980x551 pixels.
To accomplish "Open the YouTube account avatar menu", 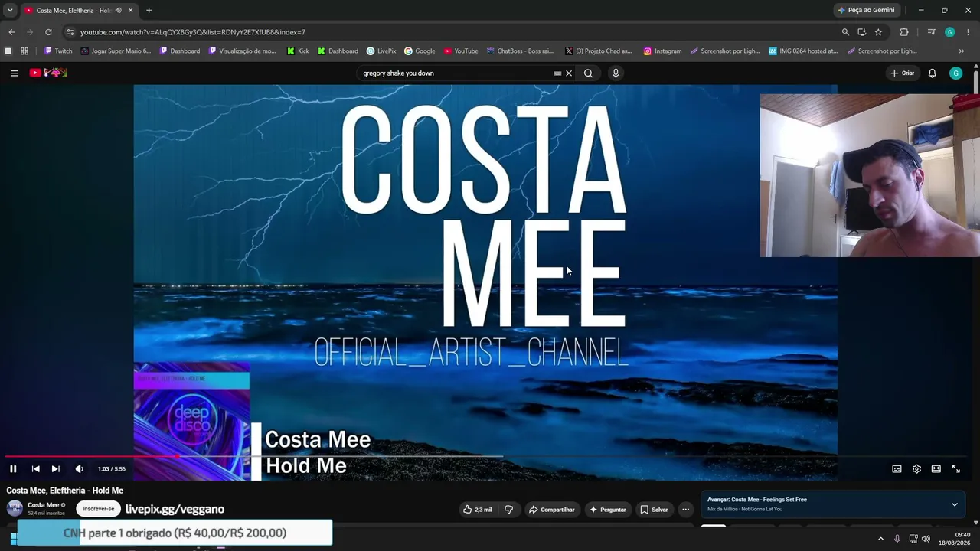I will click(955, 73).
